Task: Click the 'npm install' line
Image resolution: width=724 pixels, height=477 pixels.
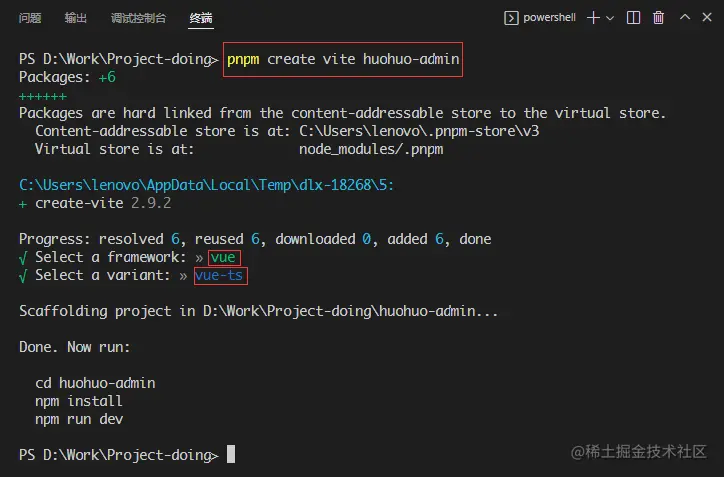Action: (x=79, y=401)
